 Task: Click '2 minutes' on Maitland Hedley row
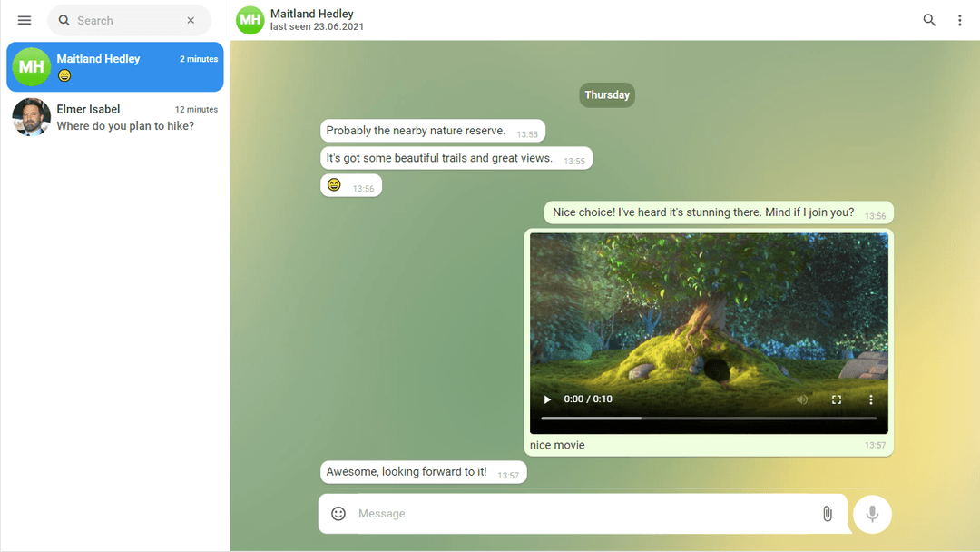[x=199, y=59]
